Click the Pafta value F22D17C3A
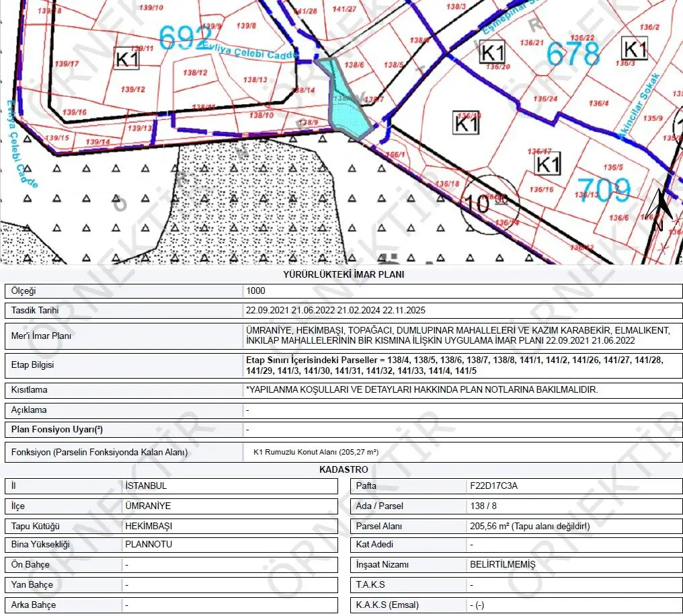The height and width of the screenshot is (616, 683). [493, 486]
